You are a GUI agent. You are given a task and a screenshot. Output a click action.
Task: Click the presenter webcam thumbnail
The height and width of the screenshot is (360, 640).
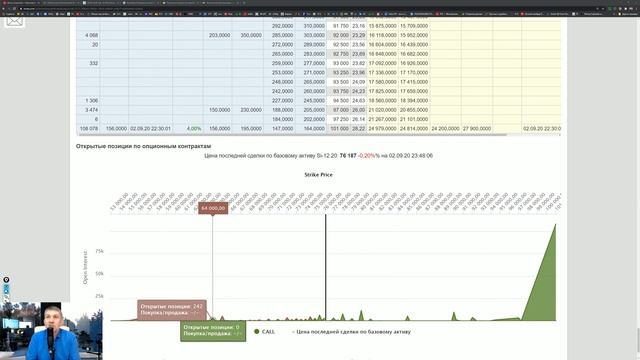coord(51,331)
